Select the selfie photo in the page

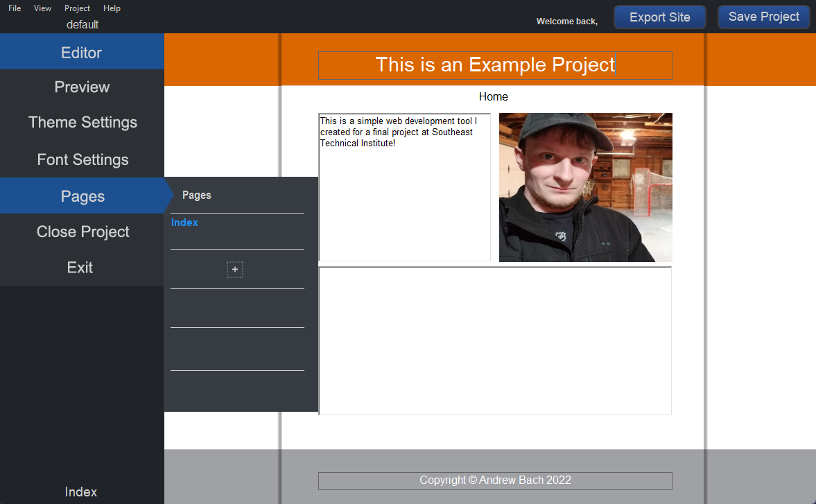coord(585,187)
